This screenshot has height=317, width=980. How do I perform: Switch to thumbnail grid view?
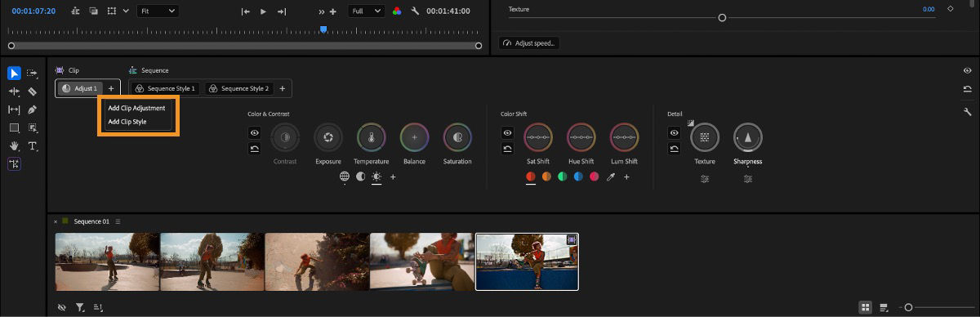click(865, 307)
